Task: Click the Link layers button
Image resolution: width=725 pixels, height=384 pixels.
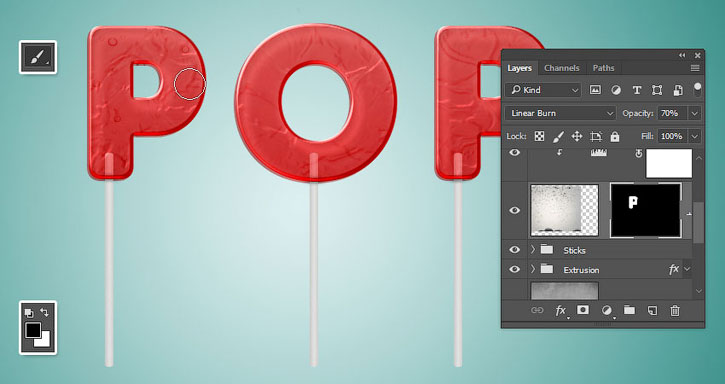Action: [537, 310]
